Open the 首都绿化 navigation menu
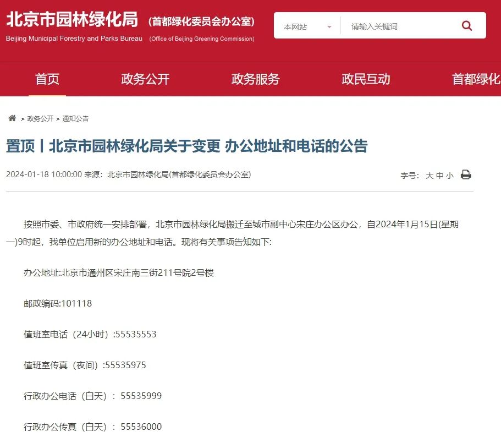Viewport: 501px width, 448px height. pyautogui.click(x=476, y=79)
